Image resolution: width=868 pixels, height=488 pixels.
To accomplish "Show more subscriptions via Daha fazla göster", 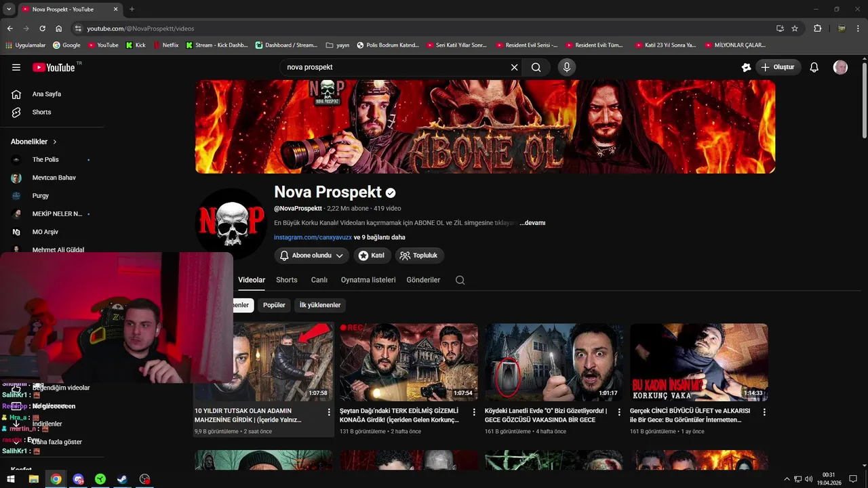I will [57, 442].
